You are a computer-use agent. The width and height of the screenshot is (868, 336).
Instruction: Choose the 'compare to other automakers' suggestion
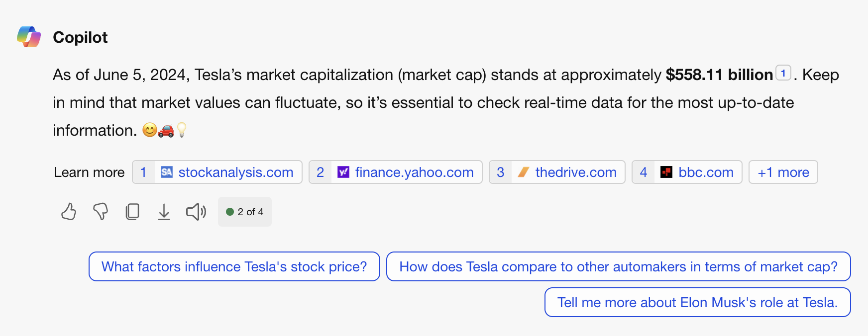point(618,266)
